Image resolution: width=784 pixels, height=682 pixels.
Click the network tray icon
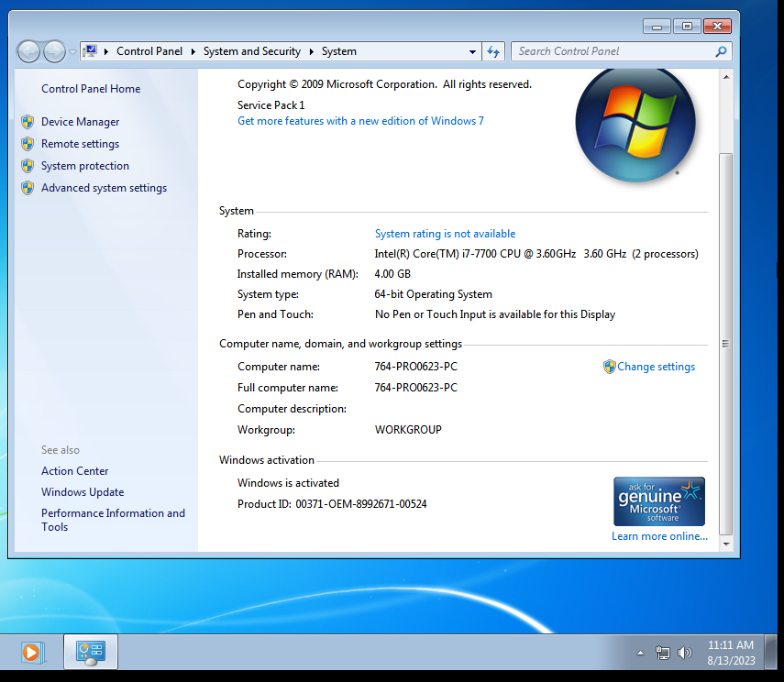tap(663, 653)
